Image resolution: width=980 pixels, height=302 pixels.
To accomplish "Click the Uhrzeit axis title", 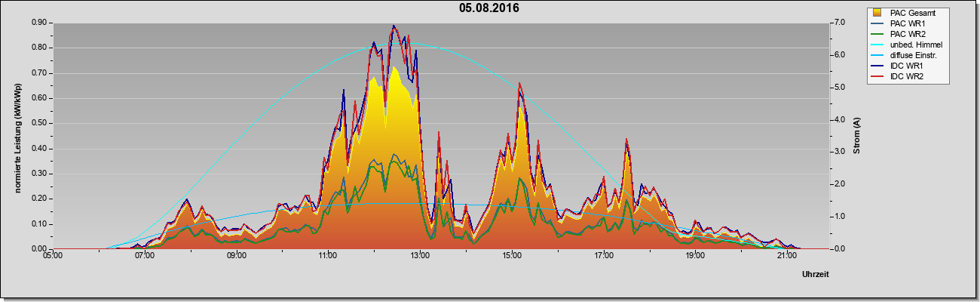I will click(x=815, y=275).
